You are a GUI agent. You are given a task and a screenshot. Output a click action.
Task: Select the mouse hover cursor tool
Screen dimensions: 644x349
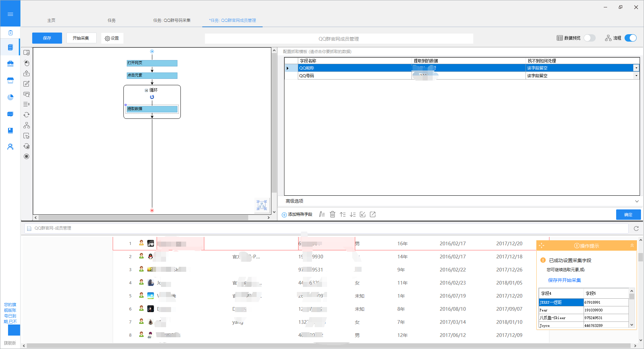tap(26, 136)
